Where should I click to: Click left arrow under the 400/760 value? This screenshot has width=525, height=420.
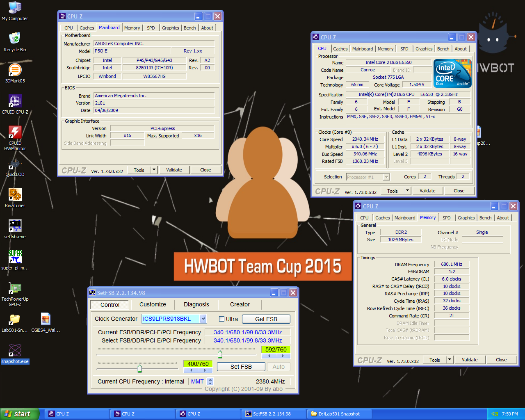pyautogui.click(x=191, y=370)
